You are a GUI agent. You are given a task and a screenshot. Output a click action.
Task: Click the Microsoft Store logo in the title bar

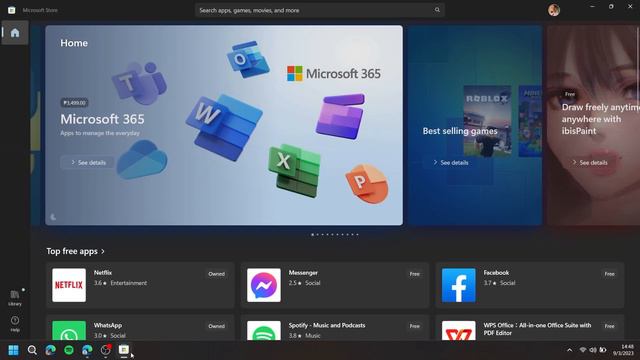[x=11, y=10]
